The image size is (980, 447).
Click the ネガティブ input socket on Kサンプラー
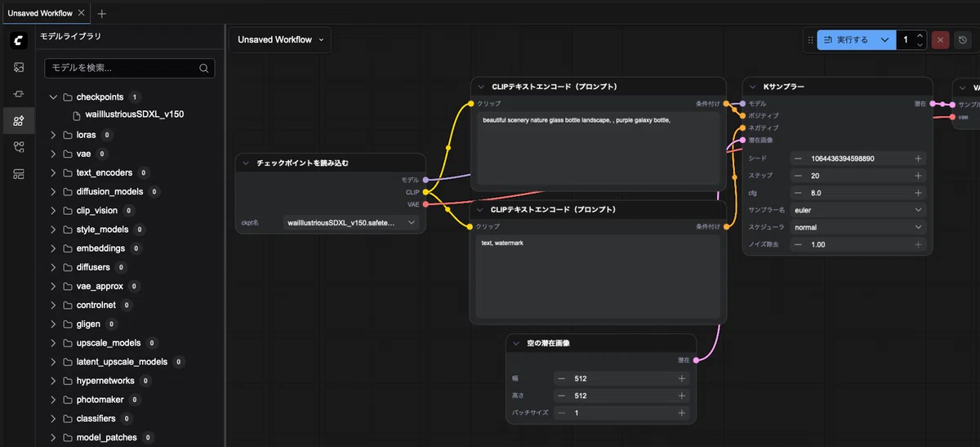pos(742,128)
